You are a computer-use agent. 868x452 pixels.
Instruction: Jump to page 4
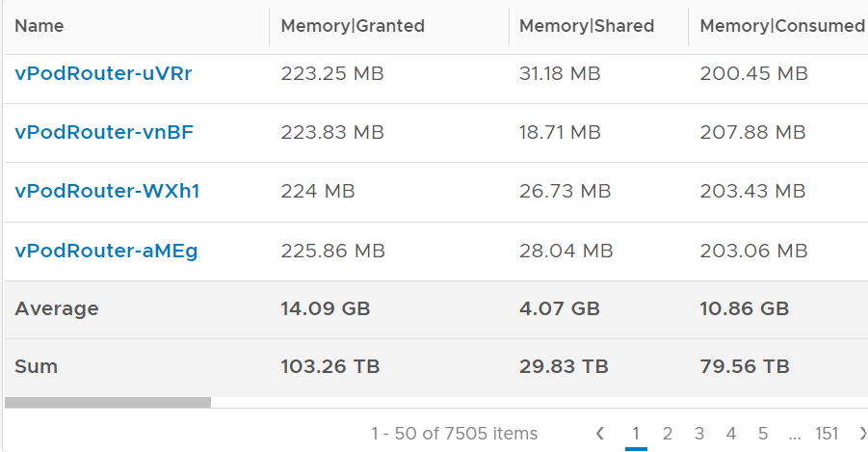coord(730,433)
